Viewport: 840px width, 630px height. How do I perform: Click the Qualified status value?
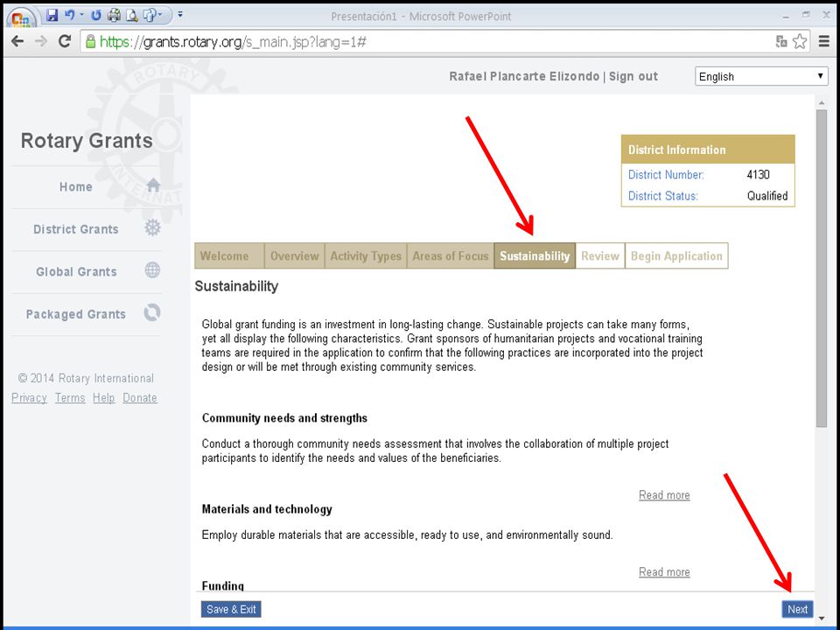click(767, 196)
